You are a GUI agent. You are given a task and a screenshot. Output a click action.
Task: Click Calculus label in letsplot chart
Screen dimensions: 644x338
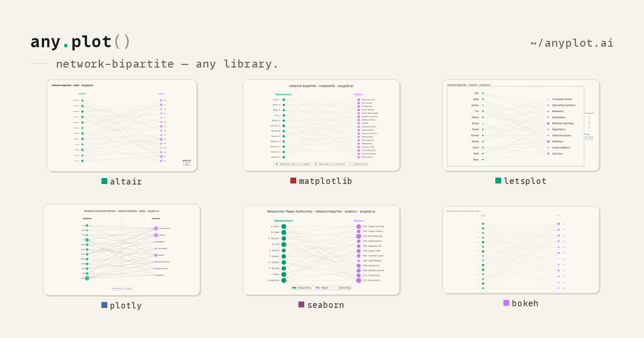(x=558, y=153)
